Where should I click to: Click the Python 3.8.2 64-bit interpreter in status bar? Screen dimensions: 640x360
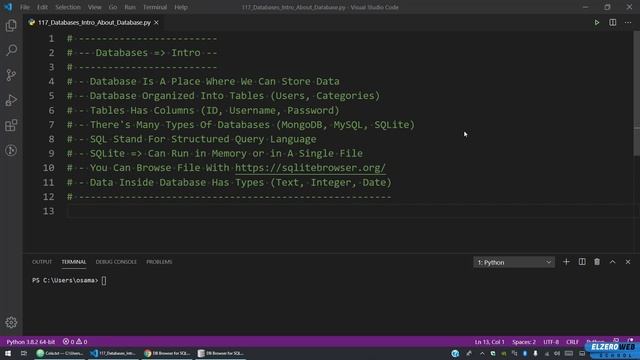pyautogui.click(x=31, y=342)
